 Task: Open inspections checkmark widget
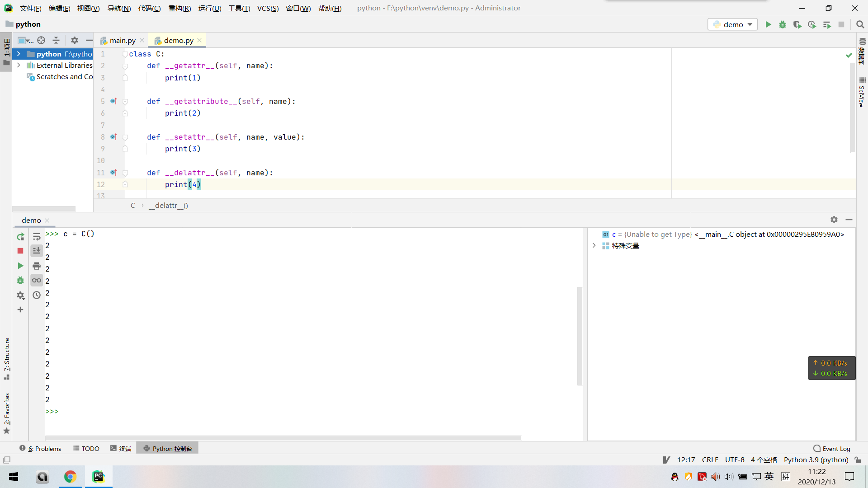click(849, 55)
